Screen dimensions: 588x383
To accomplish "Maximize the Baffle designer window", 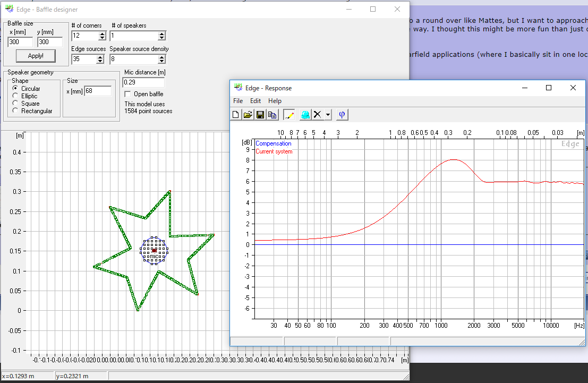I will [373, 9].
